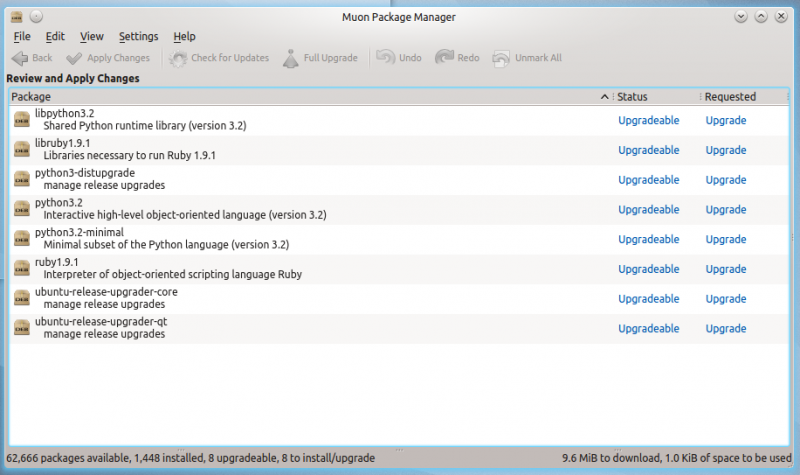Click the round pin button in title bar
Viewport: 800px width, 475px height.
click(36, 17)
